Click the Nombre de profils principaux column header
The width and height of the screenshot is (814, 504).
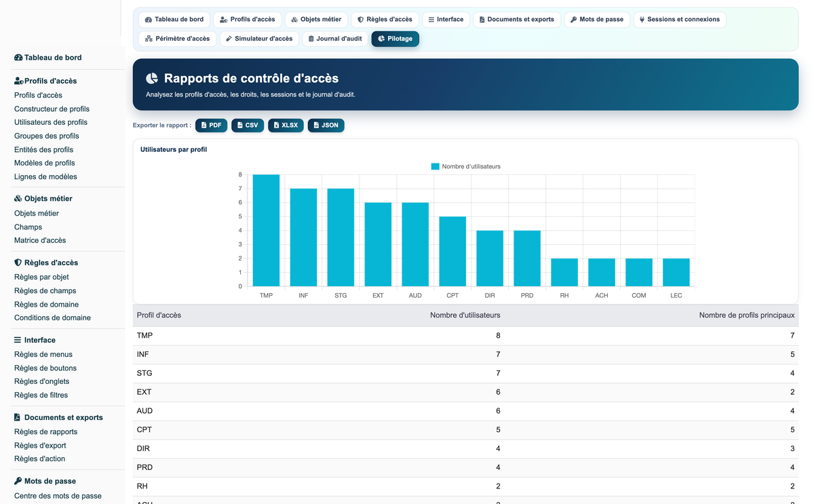(747, 315)
